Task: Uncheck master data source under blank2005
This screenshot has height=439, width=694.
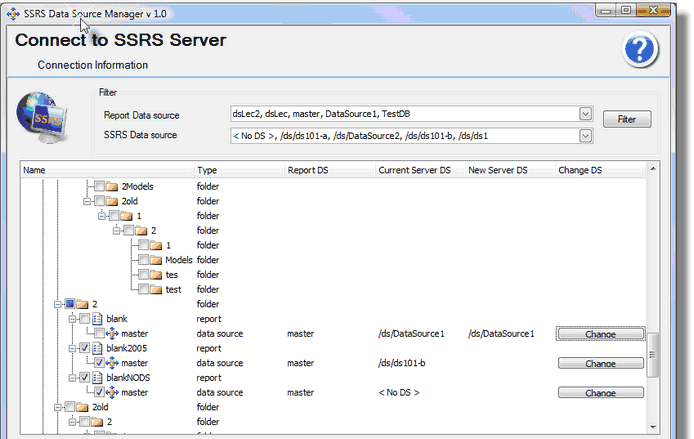Action: [100, 363]
